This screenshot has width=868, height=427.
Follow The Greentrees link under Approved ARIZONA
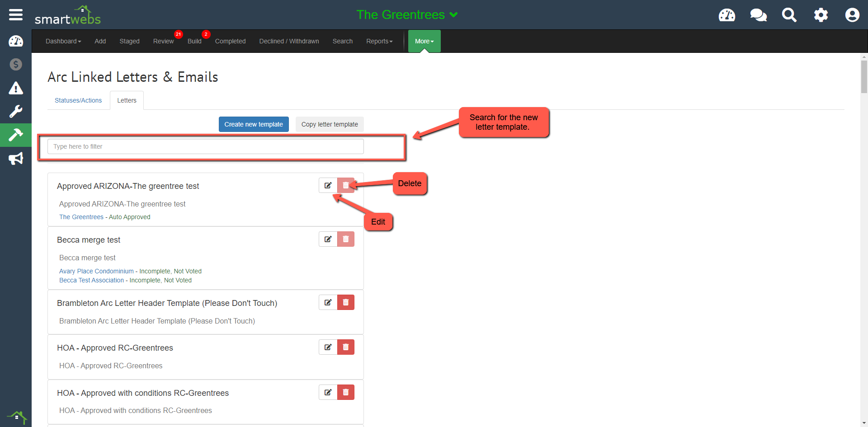tap(81, 217)
